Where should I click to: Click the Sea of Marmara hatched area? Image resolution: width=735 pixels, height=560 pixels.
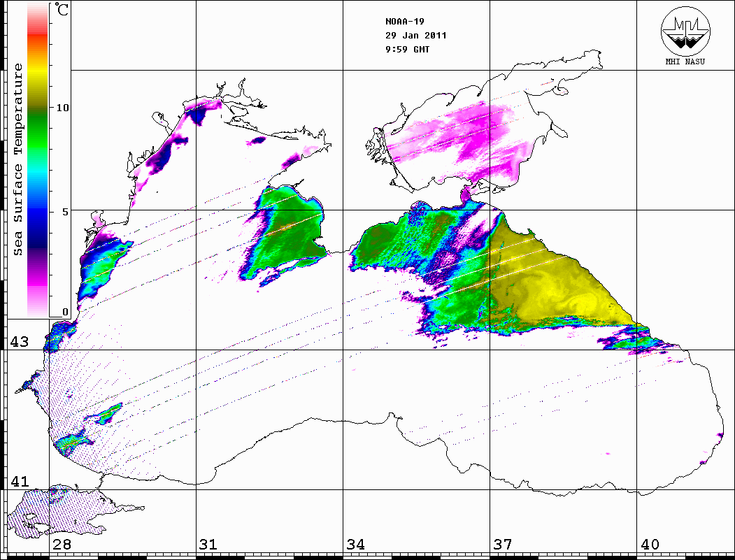(x=61, y=512)
